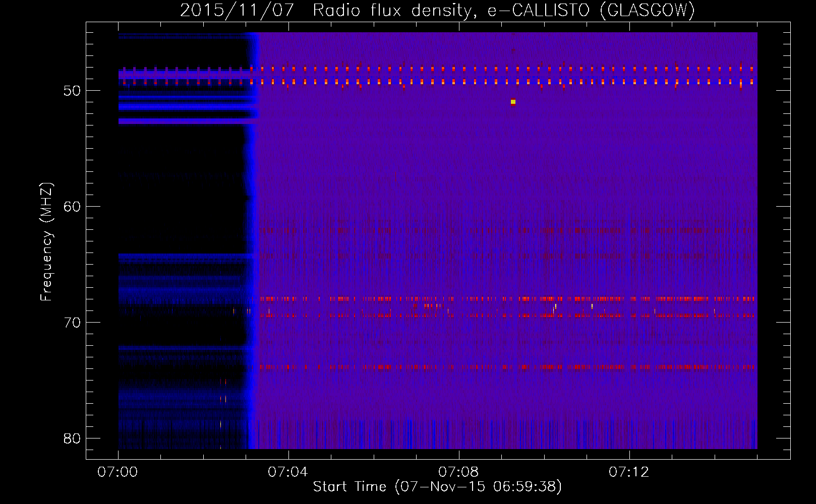Click the 80 frequency tick label
Image resolution: width=816 pixels, height=504 pixels.
[x=72, y=438]
